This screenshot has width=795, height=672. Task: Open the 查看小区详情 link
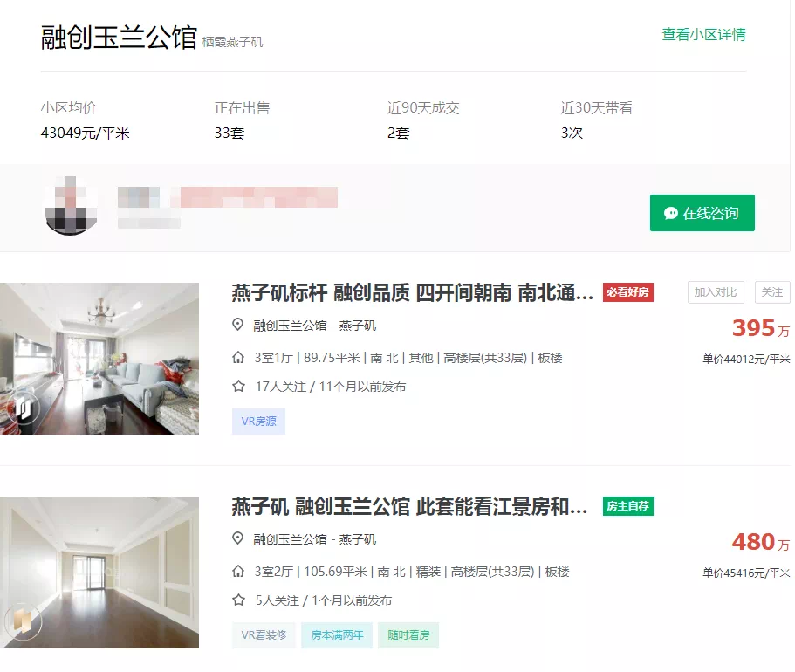[x=703, y=35]
